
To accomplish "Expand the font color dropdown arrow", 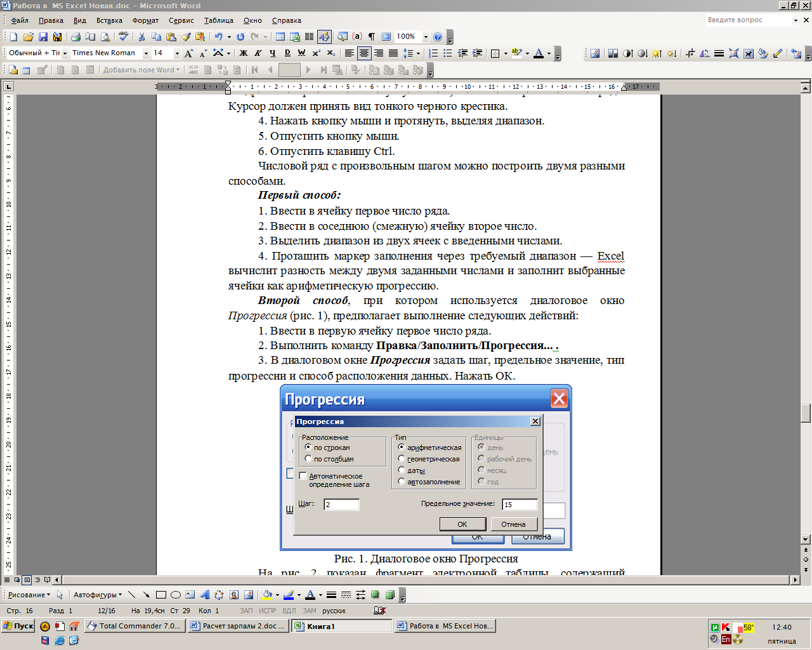I will (x=549, y=53).
